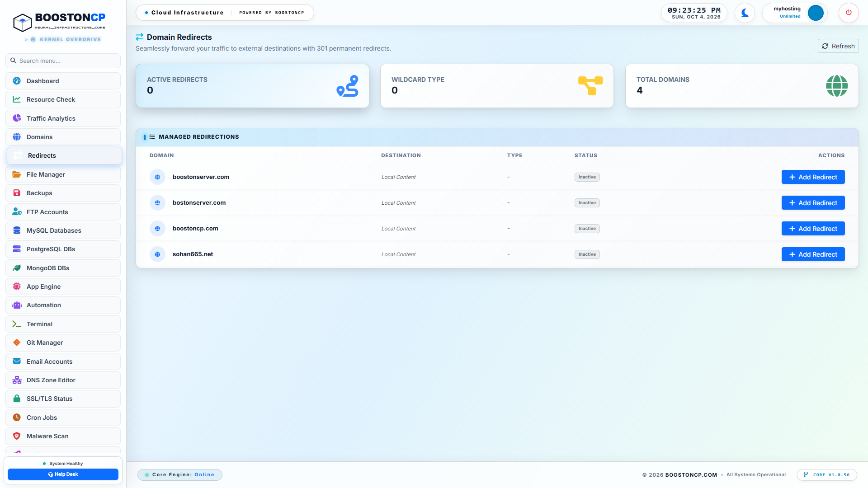Add Redirect for boostoncp.com
This screenshot has width=868, height=488.
(813, 229)
